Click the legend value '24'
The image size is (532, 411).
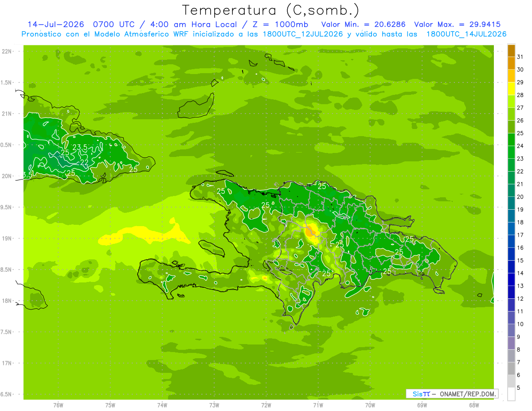click(520, 146)
